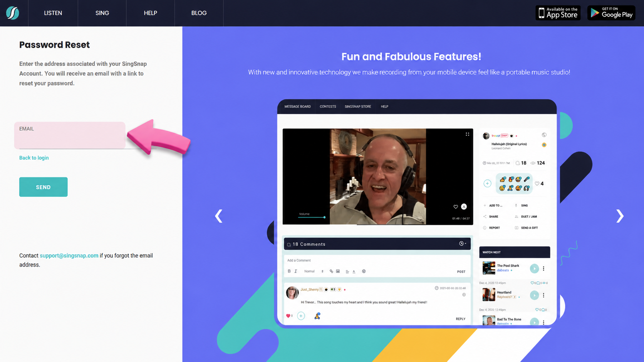
Task: Click the heart icon on video player
Action: (x=456, y=207)
